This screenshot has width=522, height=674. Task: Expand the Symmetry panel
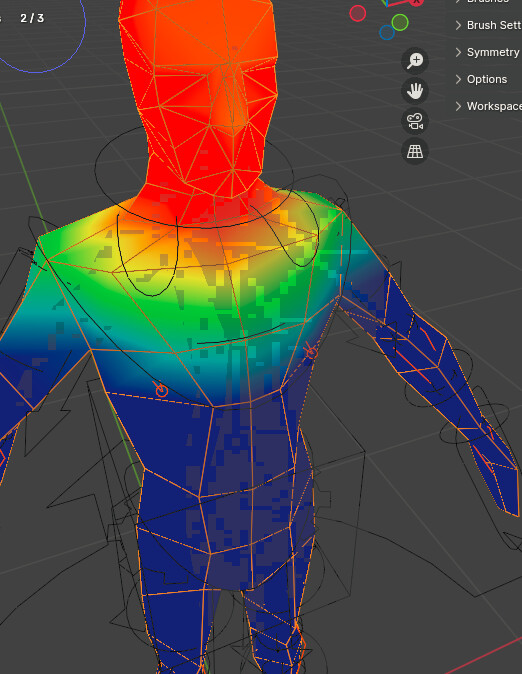[x=488, y=52]
